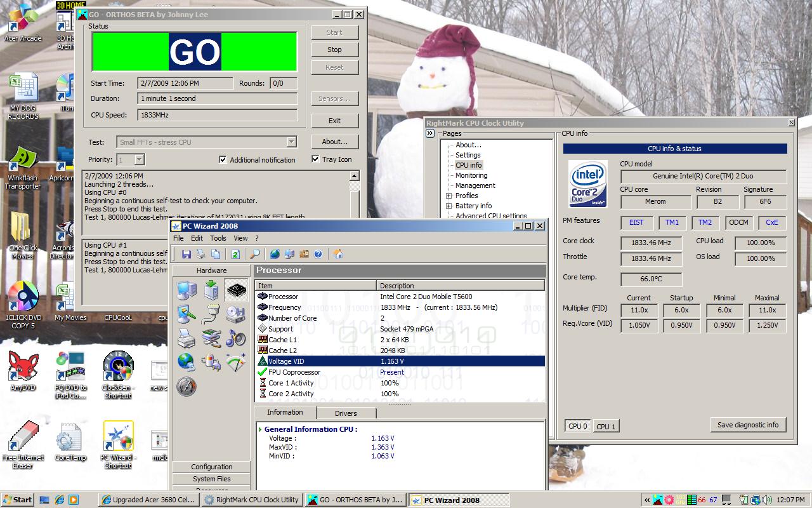812x508 pixels.
Task: Open the Priority dropdown in ORTHOS
Action: pos(140,159)
